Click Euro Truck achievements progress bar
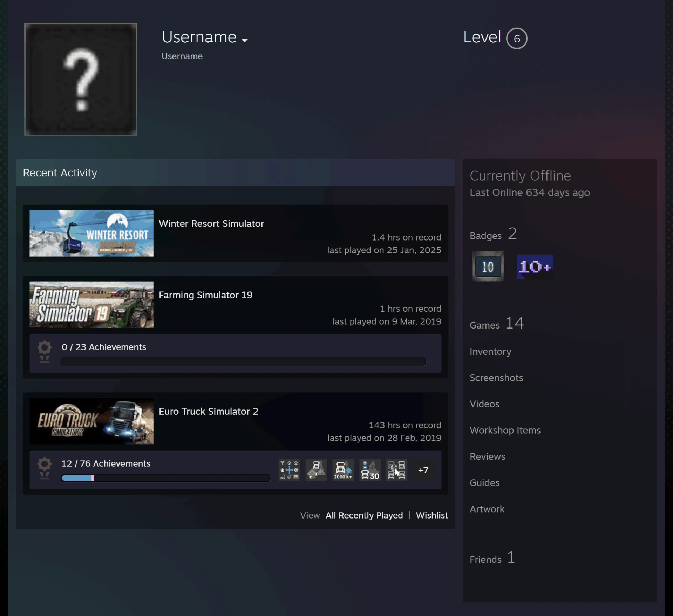 (x=166, y=478)
